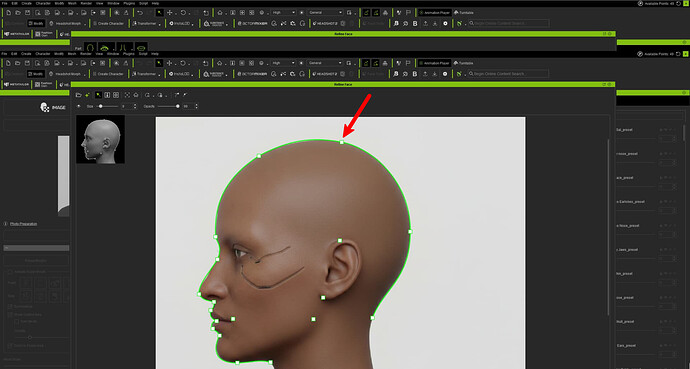The image size is (690, 369).
Task: Toggle the Modify mode button in front window
Action: tap(36, 74)
